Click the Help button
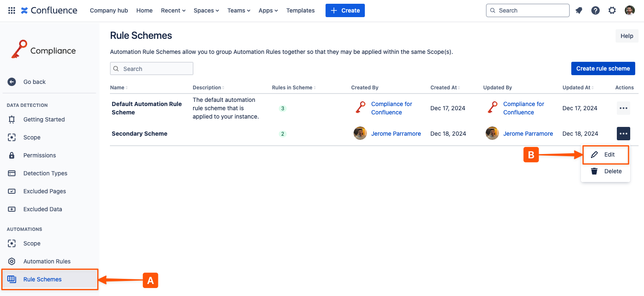 [626, 36]
